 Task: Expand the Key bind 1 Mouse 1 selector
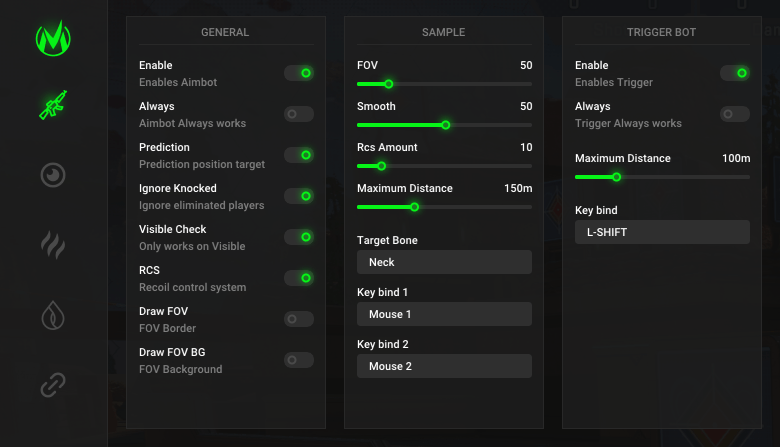pyautogui.click(x=444, y=314)
